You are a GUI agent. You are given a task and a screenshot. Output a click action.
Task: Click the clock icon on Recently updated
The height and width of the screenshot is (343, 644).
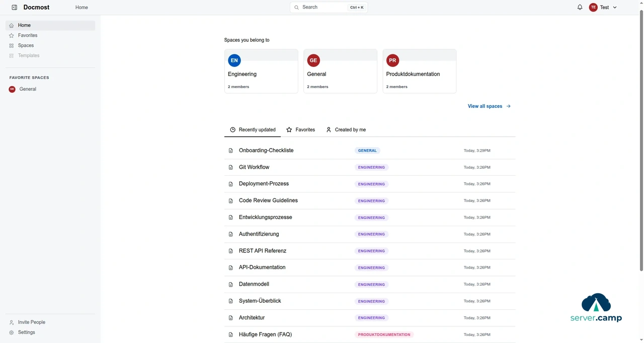(233, 130)
